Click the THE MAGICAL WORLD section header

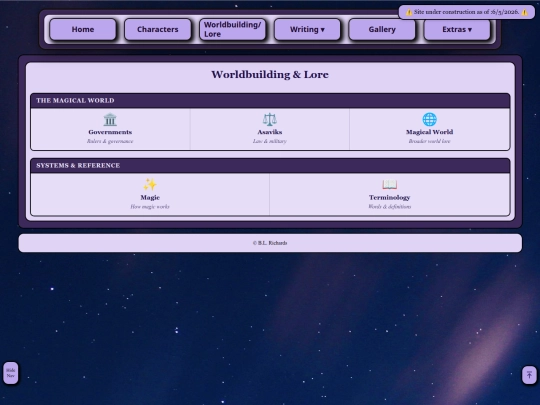tap(270, 101)
